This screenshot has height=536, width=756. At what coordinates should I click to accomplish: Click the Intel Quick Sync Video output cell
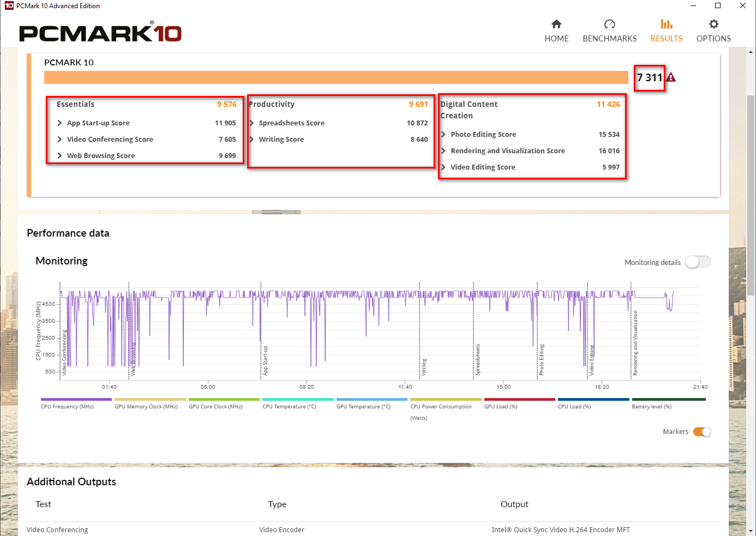pos(561,530)
